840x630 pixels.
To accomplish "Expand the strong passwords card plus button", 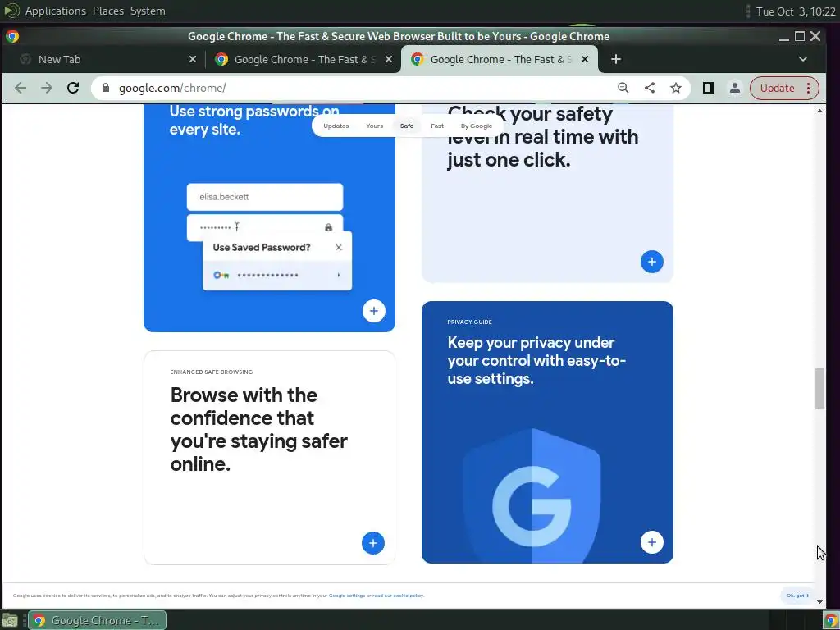I will (373, 311).
